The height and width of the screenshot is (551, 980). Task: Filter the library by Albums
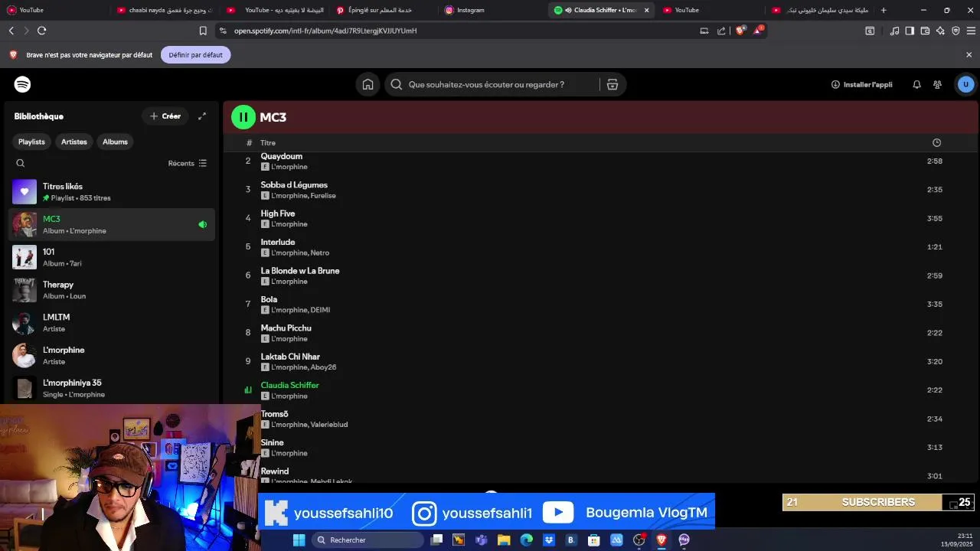[x=115, y=142]
